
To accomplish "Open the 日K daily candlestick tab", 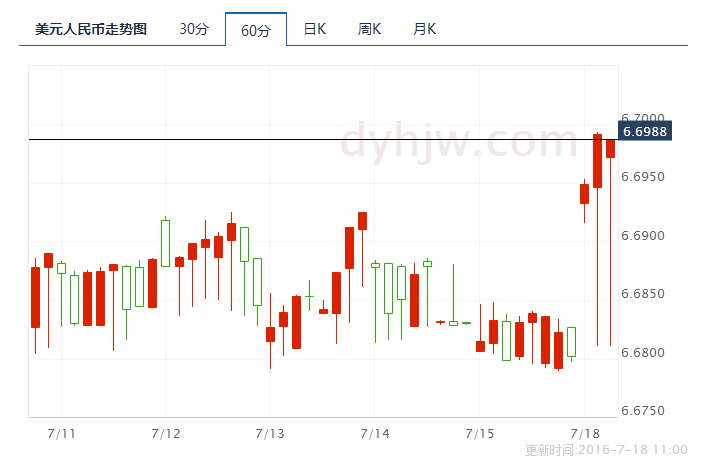I will [315, 29].
